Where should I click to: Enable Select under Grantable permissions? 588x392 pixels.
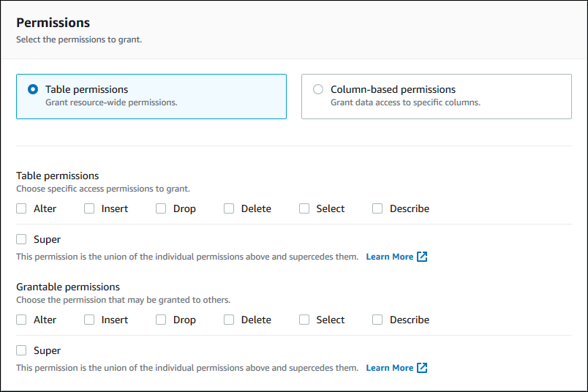pos(304,320)
